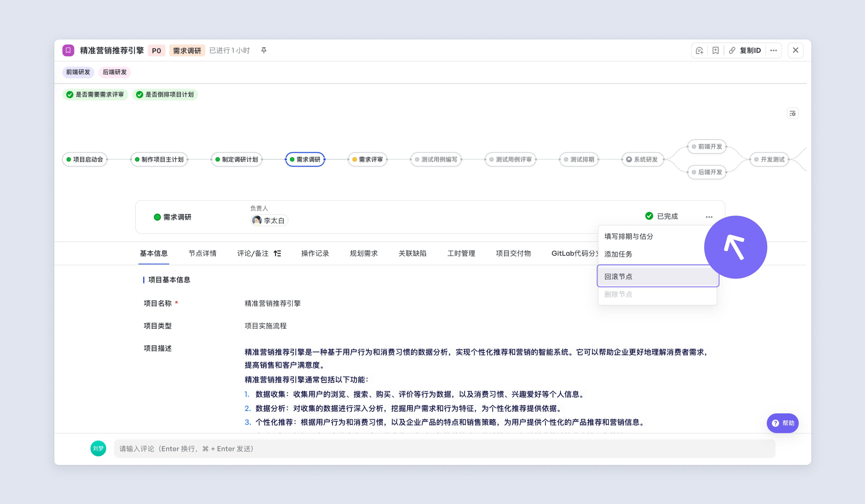
Task: Select the 项目启动会 workflow node
Action: click(x=85, y=159)
